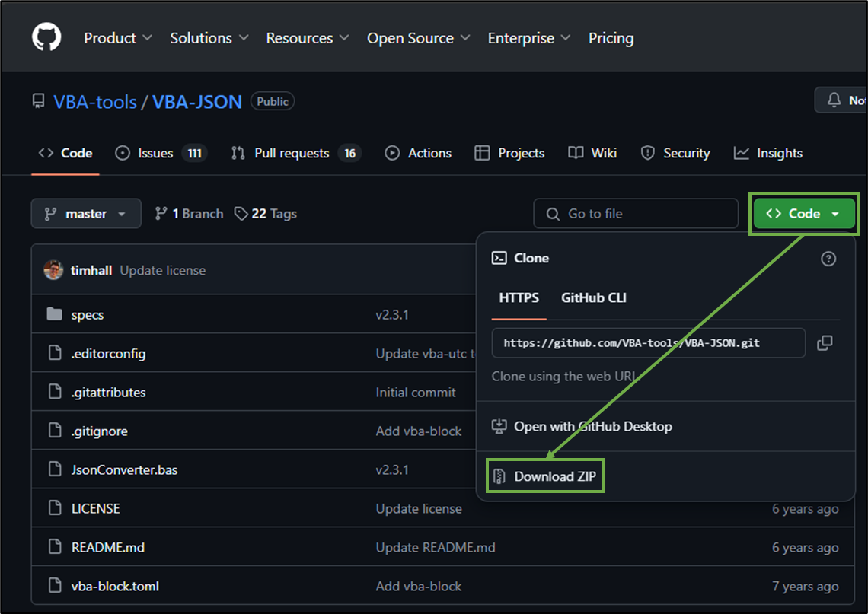Open the Update license commit message
The height and width of the screenshot is (614, 868).
163,271
